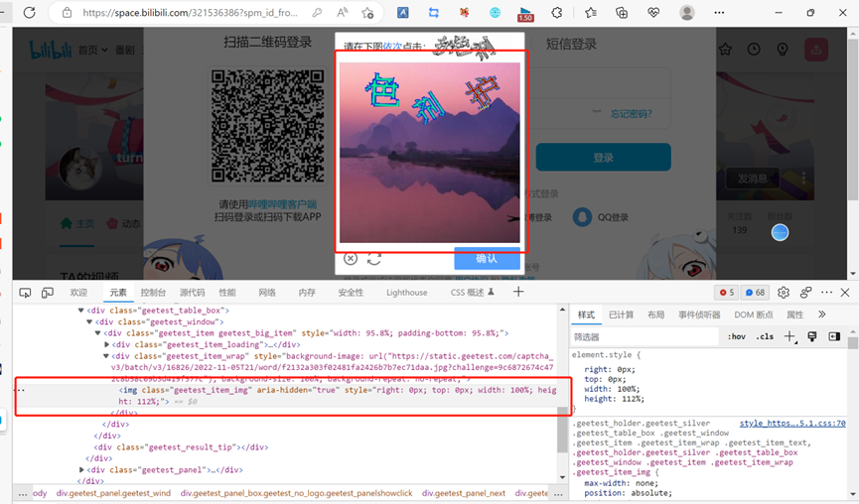Click the profile avatar icon

[687, 12]
